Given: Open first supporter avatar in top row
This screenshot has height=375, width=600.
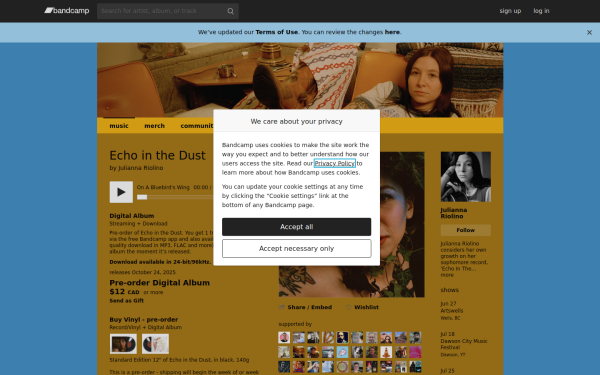Looking at the screenshot, I should click(x=284, y=338).
